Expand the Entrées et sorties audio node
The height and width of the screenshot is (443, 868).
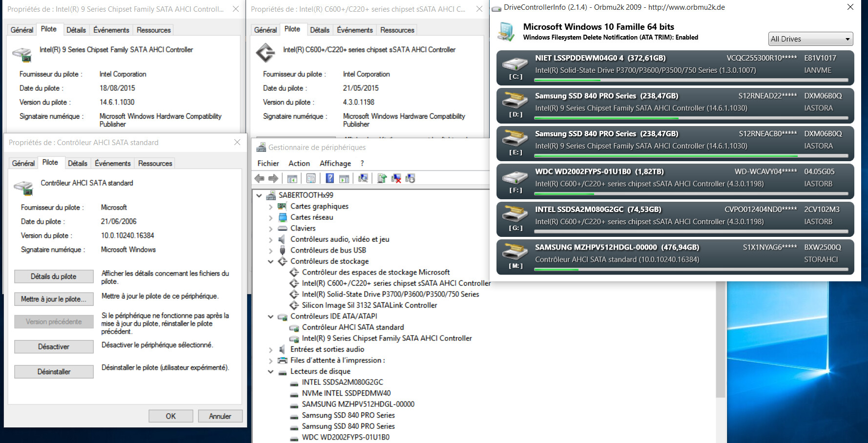pyautogui.click(x=270, y=350)
